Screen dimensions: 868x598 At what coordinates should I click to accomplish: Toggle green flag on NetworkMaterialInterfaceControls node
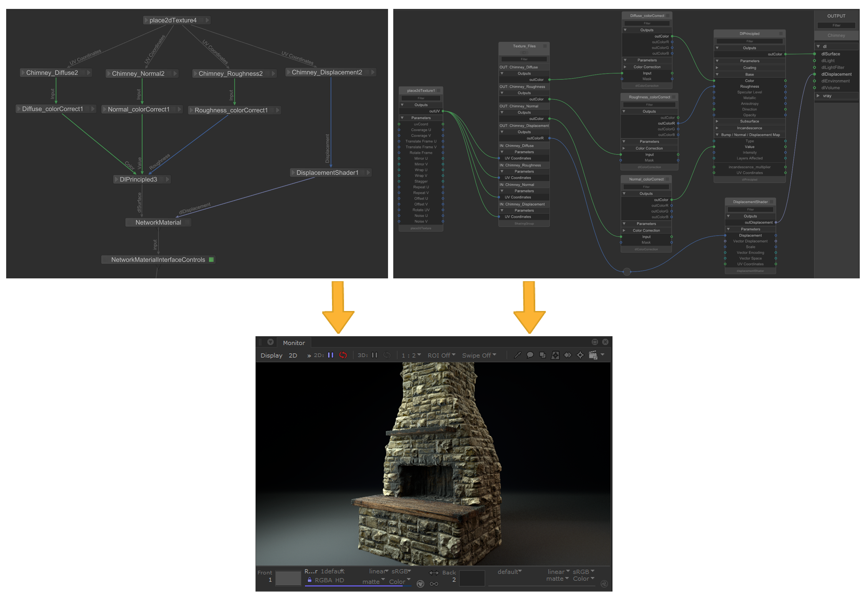coord(211,260)
